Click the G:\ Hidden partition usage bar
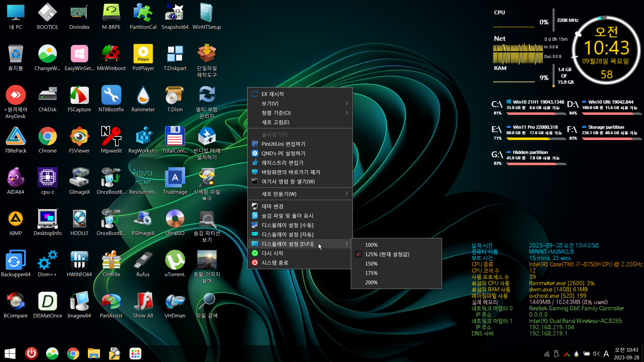This screenshot has height=362, width=644. click(536, 164)
